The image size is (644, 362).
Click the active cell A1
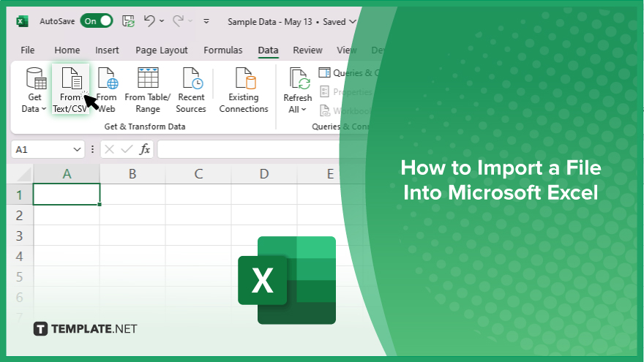click(67, 195)
